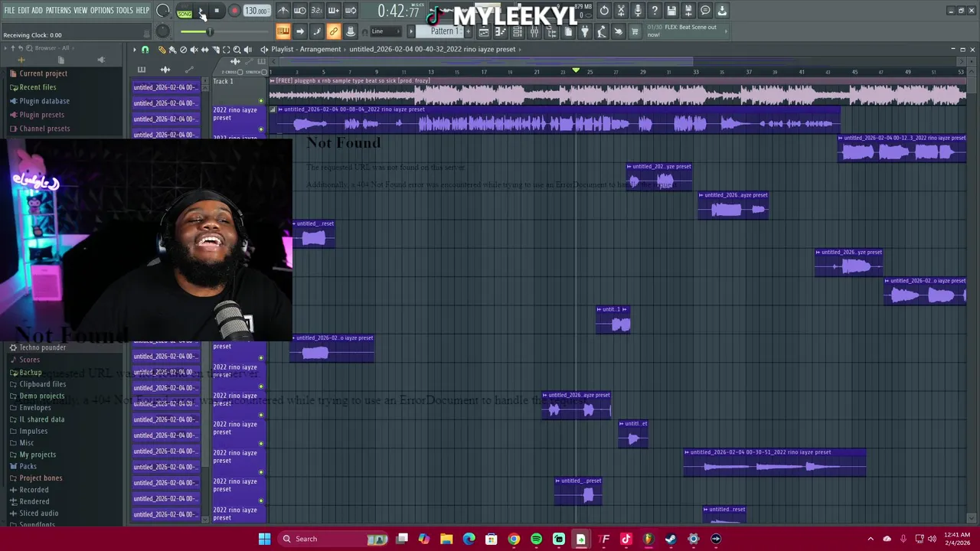Open the content library shopping cart icon
The image size is (980, 551).
(635, 31)
